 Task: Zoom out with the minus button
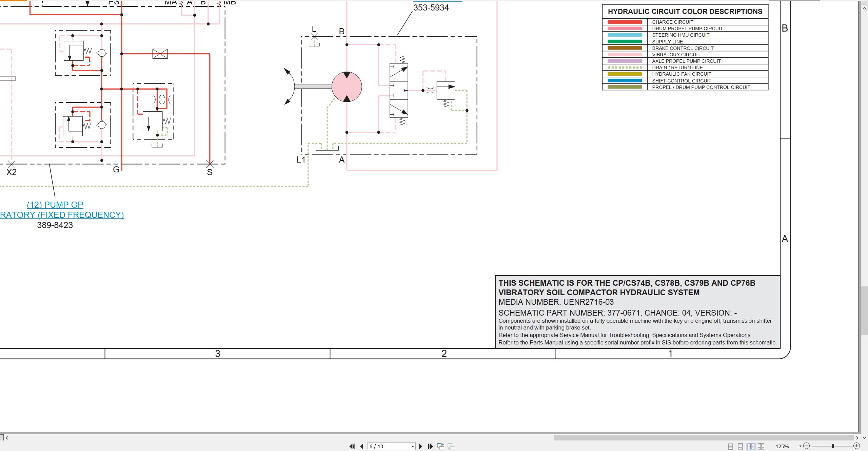coord(807,446)
